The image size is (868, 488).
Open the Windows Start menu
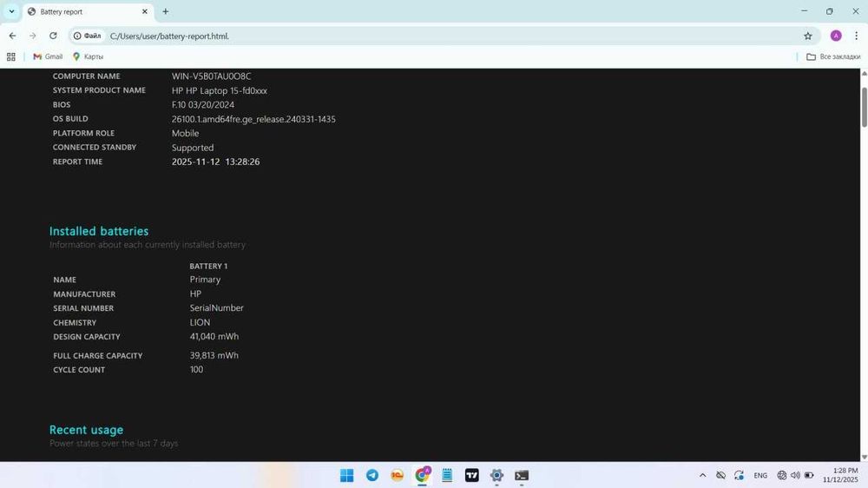[x=347, y=475]
